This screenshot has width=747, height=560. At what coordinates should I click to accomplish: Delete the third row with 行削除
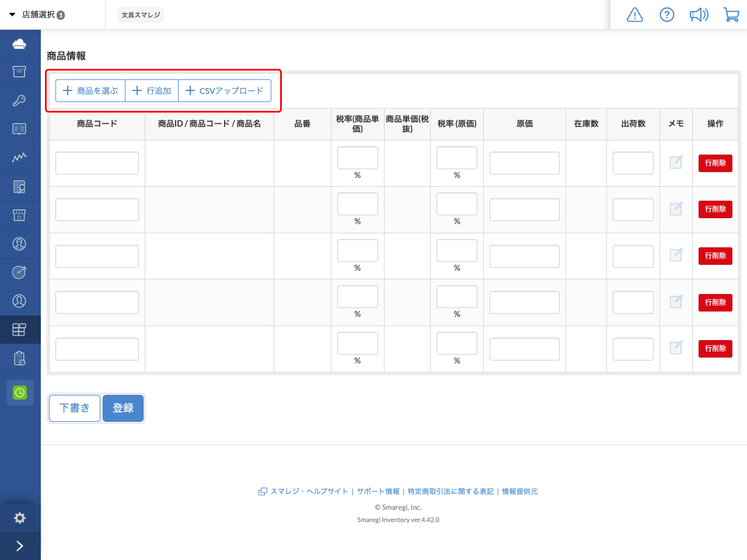click(x=715, y=256)
